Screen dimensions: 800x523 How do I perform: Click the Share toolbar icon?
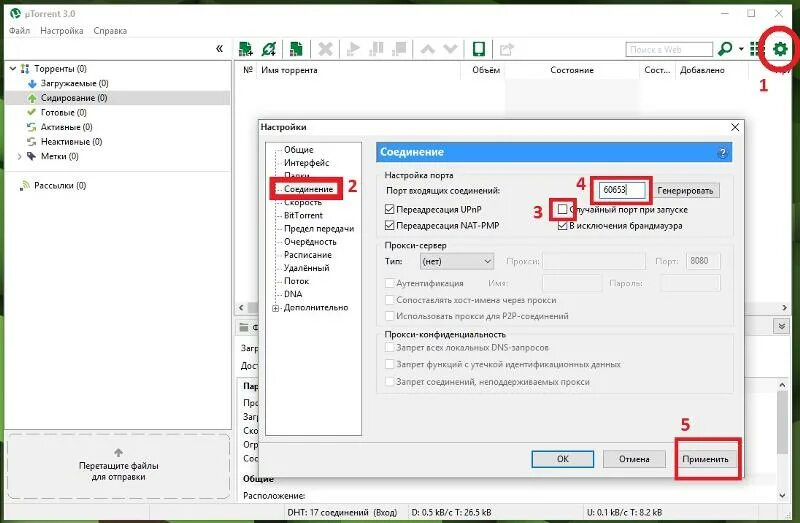(506, 49)
